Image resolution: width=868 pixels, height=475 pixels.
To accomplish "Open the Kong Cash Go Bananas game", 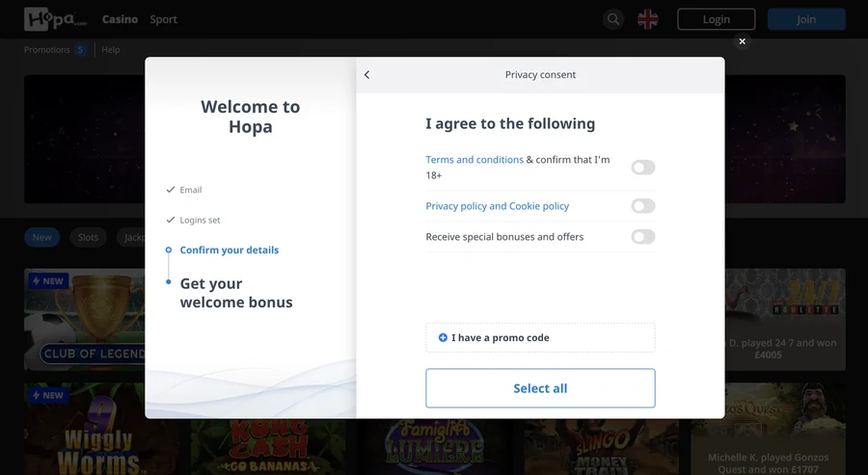I will 268,446.
